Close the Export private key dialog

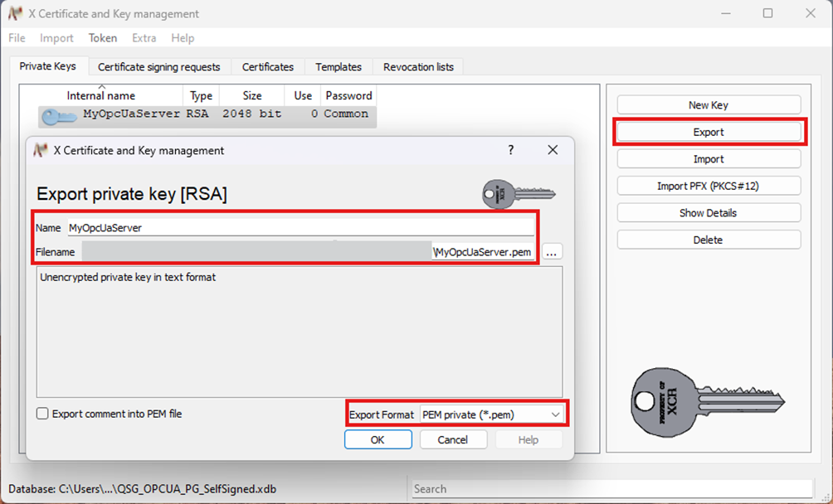coord(553,150)
